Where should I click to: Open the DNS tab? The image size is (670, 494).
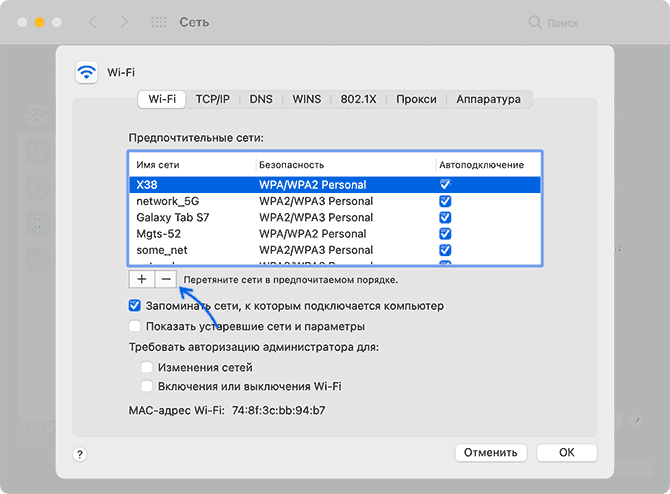[x=261, y=99]
